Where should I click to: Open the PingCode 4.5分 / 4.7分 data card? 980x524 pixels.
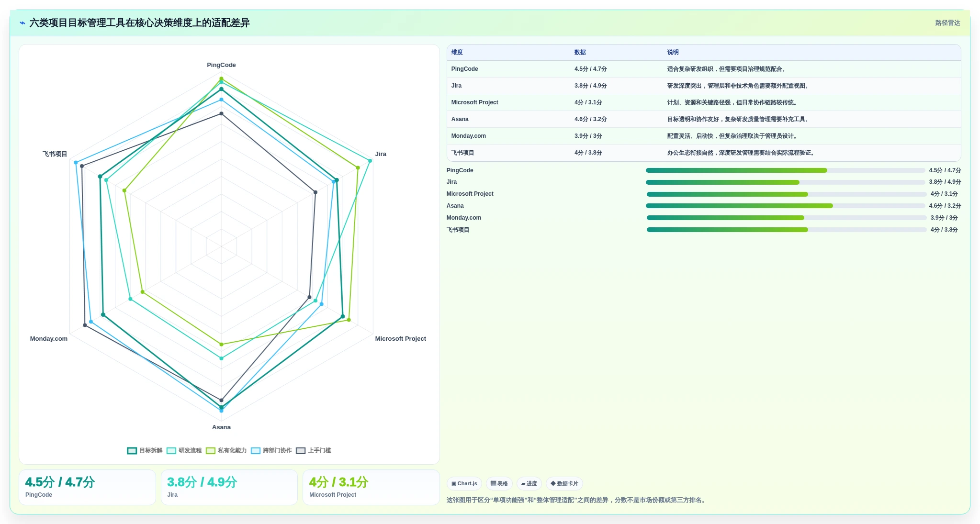(x=87, y=487)
